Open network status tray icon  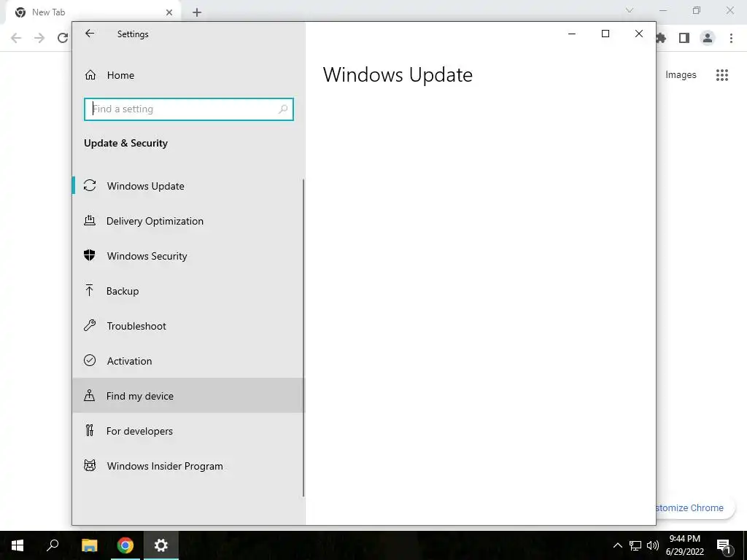tap(635, 545)
